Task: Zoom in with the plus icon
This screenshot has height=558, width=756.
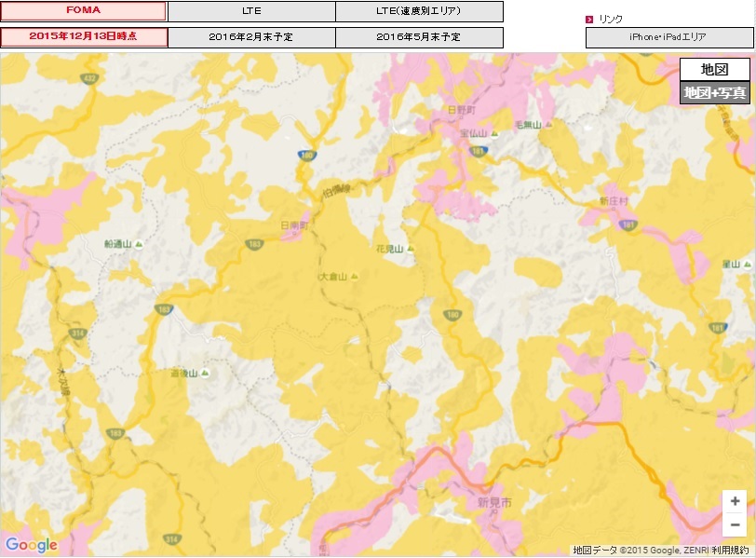Action: click(735, 501)
